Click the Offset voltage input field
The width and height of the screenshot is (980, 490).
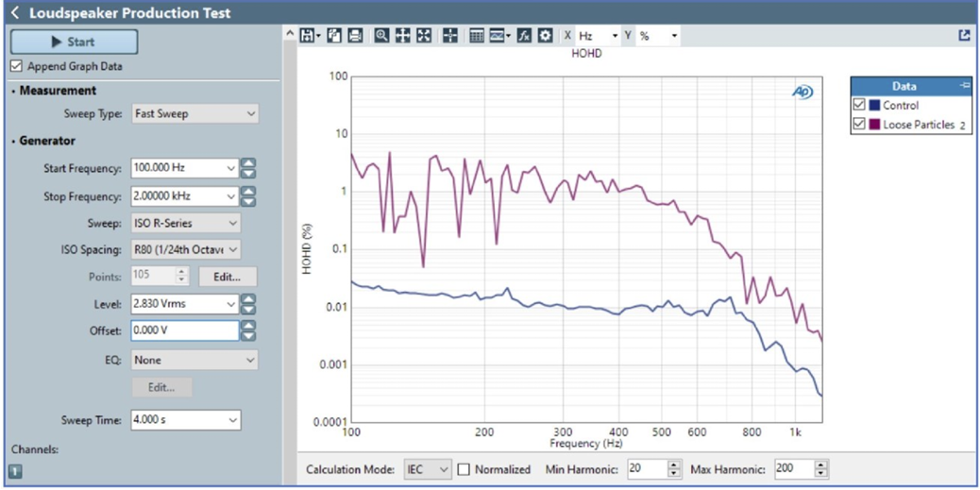pos(183,330)
